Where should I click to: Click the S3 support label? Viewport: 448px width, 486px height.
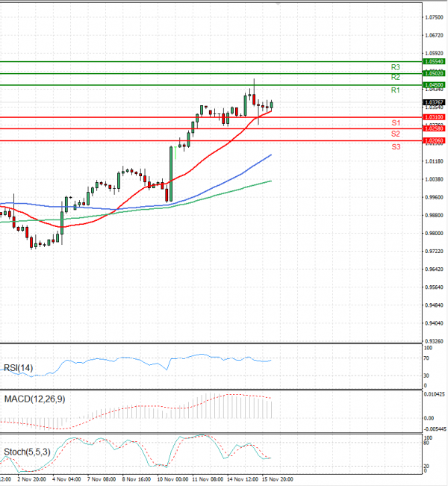coord(396,147)
